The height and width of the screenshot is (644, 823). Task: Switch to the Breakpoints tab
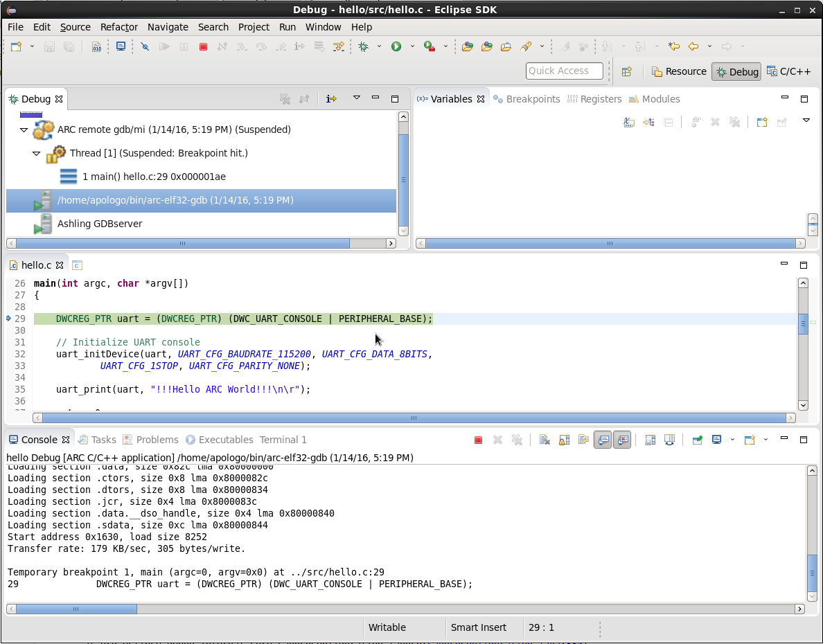(526, 99)
